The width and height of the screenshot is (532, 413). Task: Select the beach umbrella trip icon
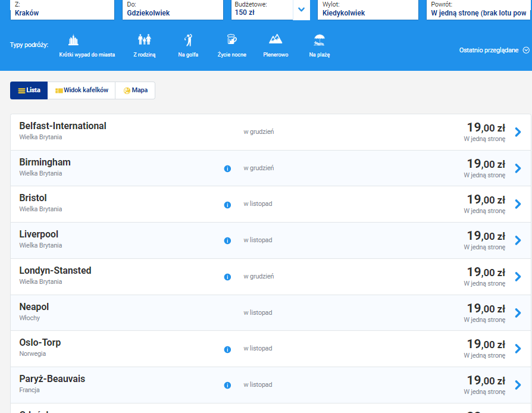(x=320, y=40)
